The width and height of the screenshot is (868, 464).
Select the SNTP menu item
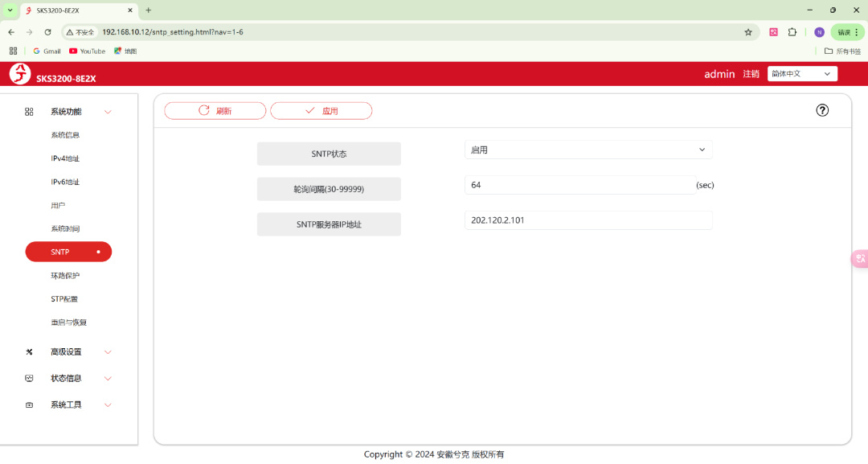click(x=68, y=252)
